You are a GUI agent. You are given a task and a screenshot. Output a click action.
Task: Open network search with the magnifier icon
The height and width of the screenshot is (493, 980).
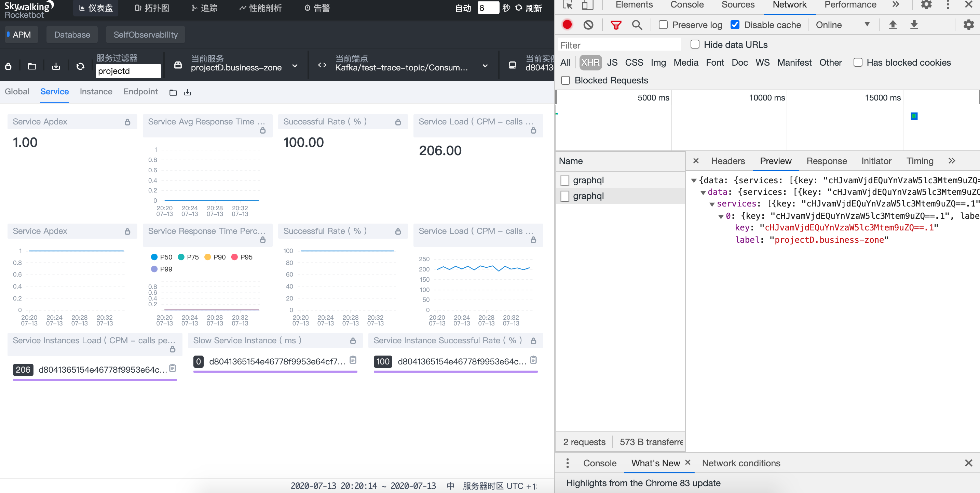(x=637, y=25)
